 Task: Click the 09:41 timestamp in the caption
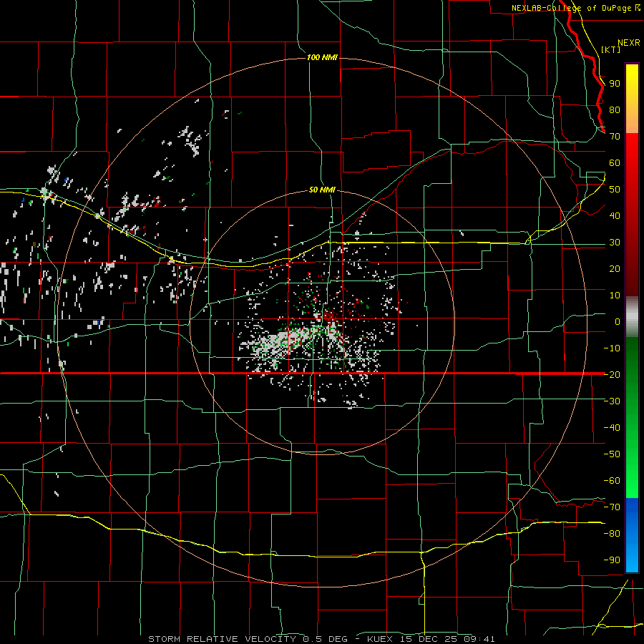[479, 639]
